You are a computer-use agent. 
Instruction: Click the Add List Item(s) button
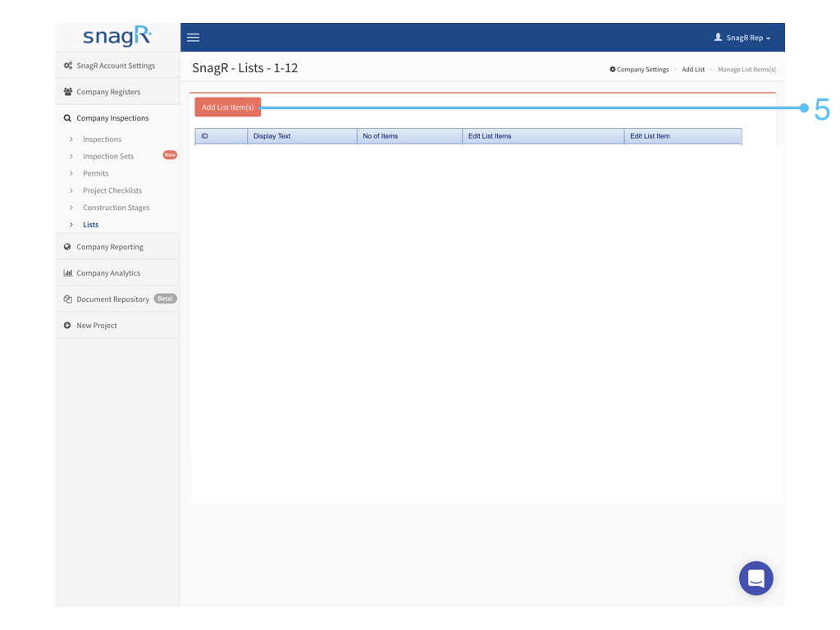click(228, 107)
